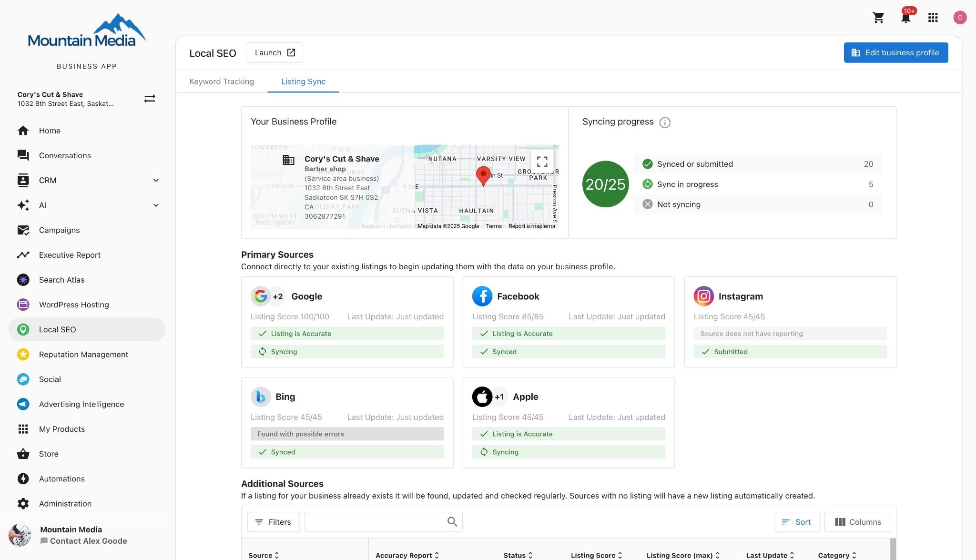Switch to the Keyword Tracking tab
The width and height of the screenshot is (976, 560).
click(x=222, y=81)
